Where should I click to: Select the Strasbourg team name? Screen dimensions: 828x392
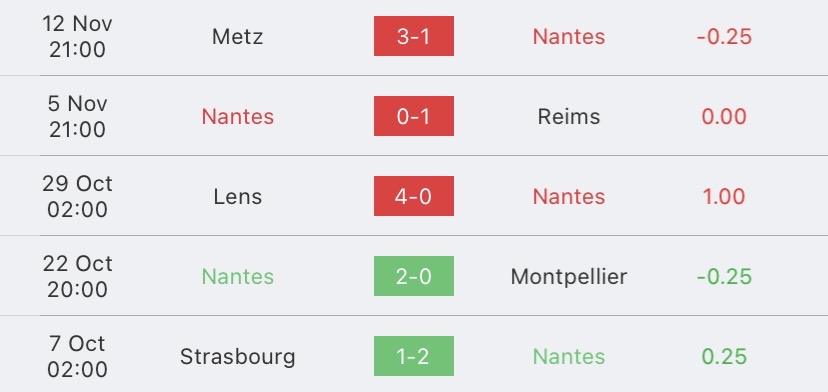238,357
